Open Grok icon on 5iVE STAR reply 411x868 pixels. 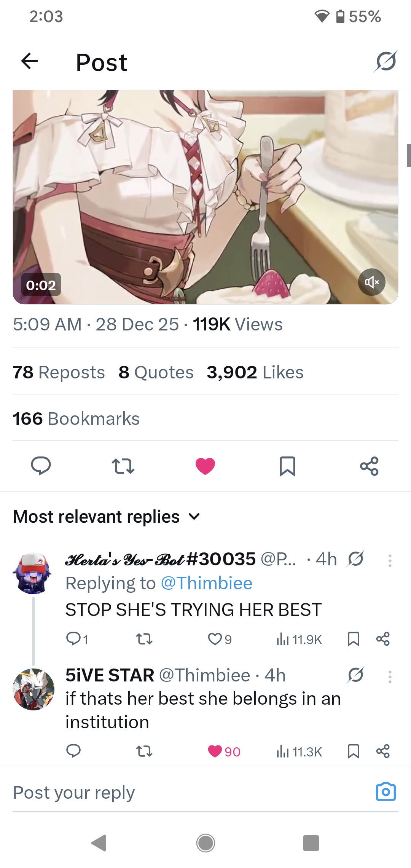click(356, 675)
